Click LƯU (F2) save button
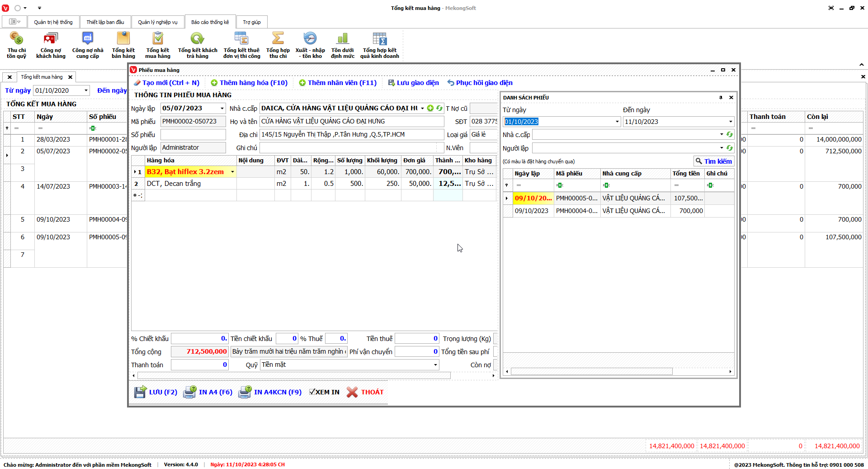Viewport: 868px width, 469px height. [x=156, y=392]
